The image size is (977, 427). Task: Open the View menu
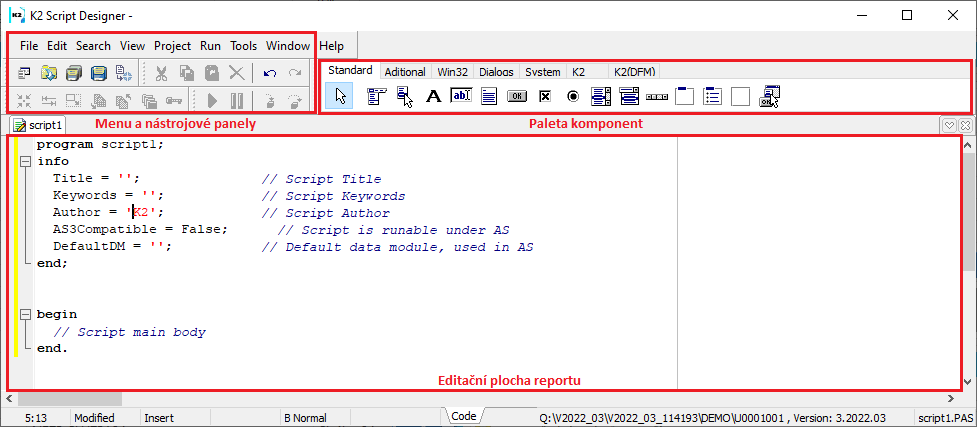click(x=132, y=46)
